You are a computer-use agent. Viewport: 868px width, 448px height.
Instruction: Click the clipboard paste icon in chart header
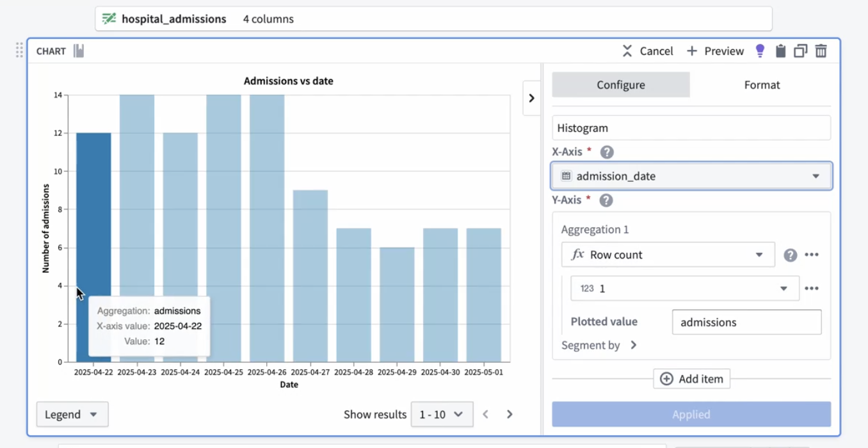(780, 51)
